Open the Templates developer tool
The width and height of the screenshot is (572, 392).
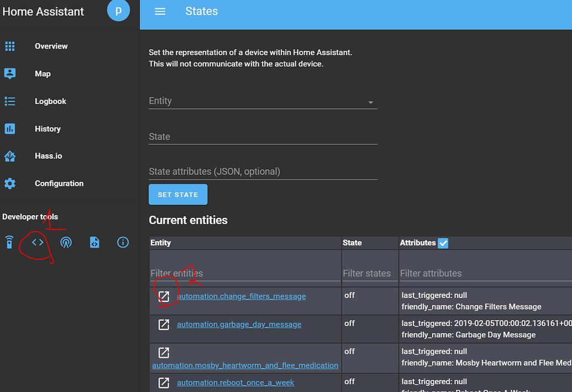coord(95,242)
